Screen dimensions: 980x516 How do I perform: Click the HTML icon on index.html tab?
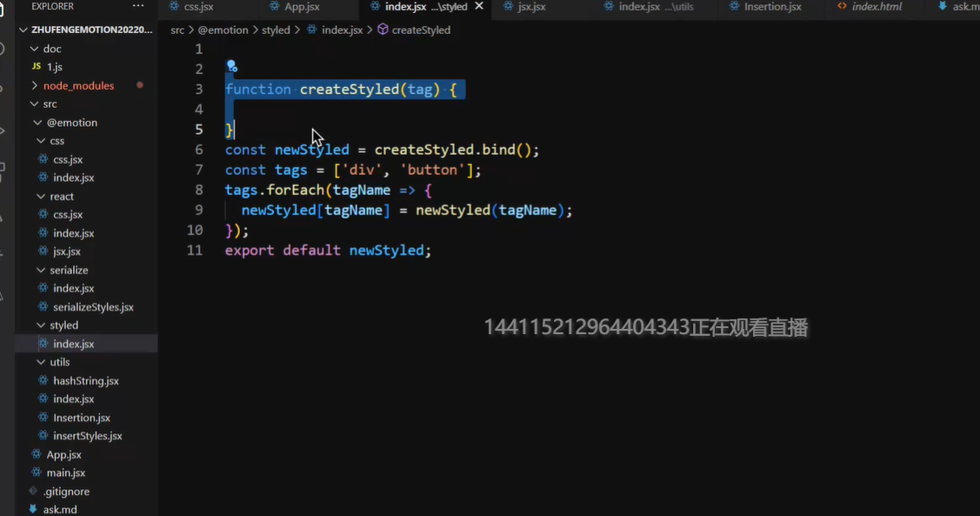click(842, 7)
